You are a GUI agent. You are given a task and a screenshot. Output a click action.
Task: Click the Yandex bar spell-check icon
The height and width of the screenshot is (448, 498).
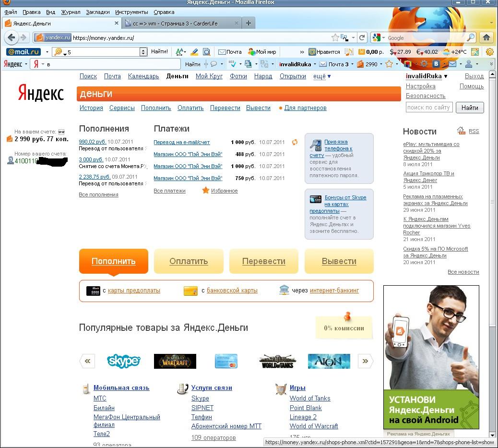(232, 64)
